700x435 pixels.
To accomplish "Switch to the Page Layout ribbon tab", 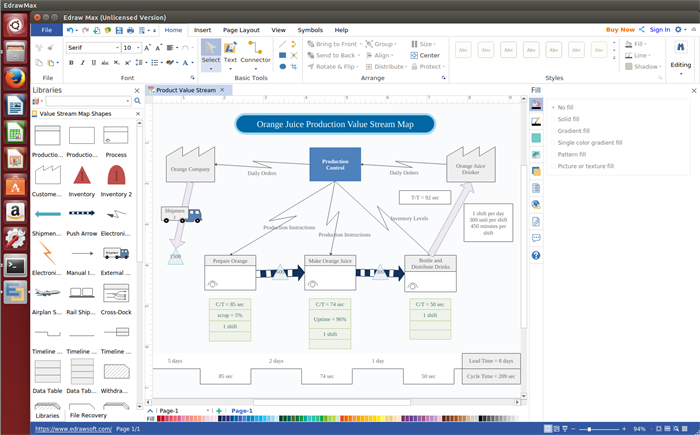I will click(240, 30).
